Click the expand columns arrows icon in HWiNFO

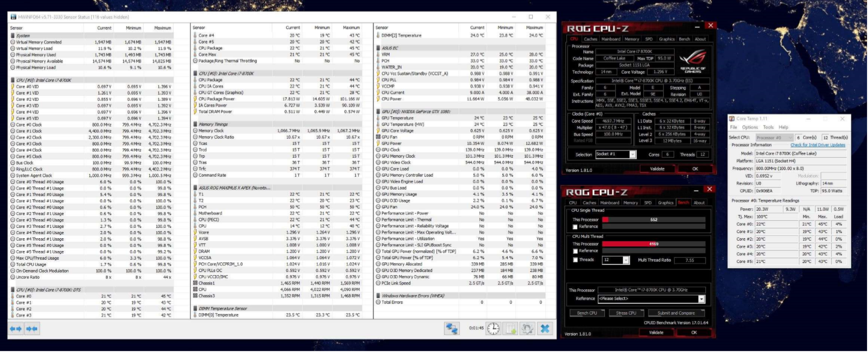[16, 328]
